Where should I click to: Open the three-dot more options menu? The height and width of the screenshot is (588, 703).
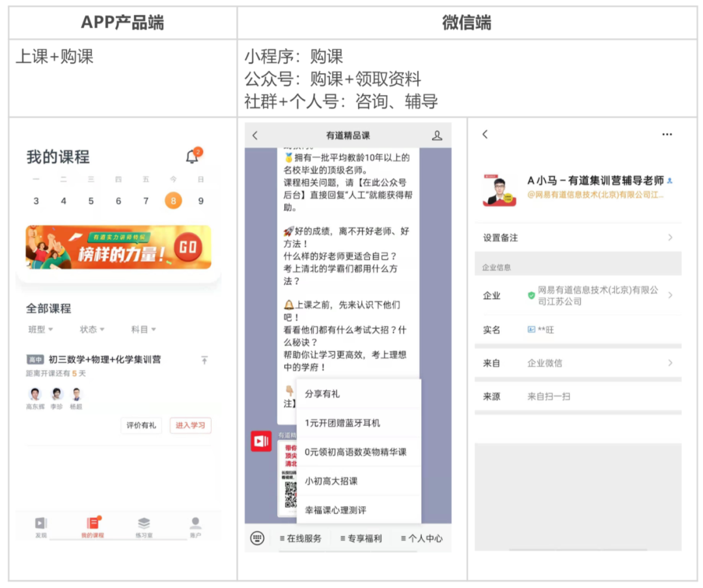pos(667,134)
